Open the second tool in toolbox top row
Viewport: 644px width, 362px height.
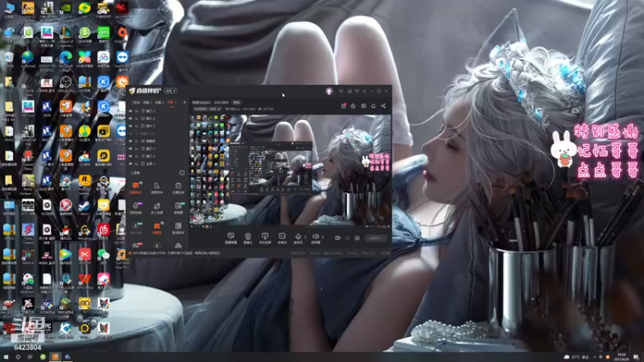(156, 187)
